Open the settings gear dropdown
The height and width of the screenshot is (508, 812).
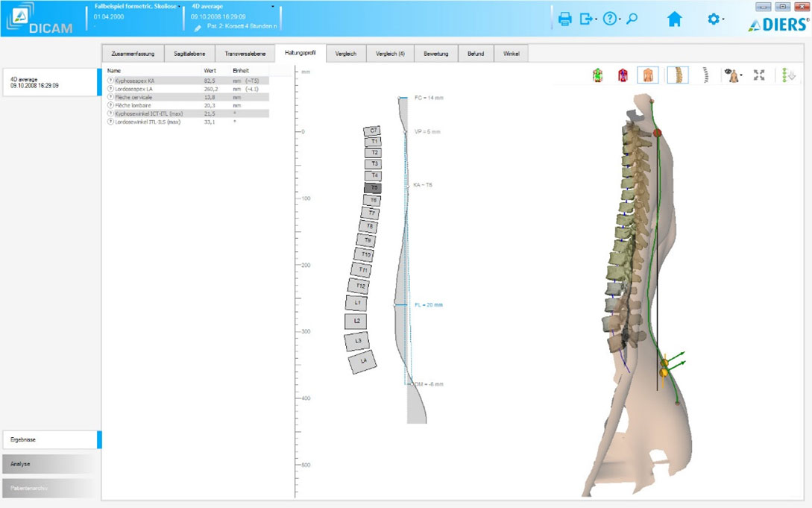[x=715, y=19]
